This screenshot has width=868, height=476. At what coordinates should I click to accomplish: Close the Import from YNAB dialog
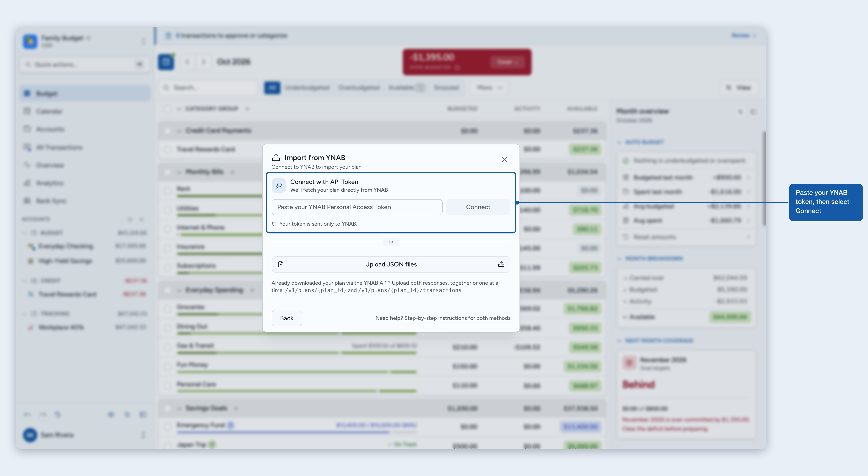pyautogui.click(x=504, y=159)
